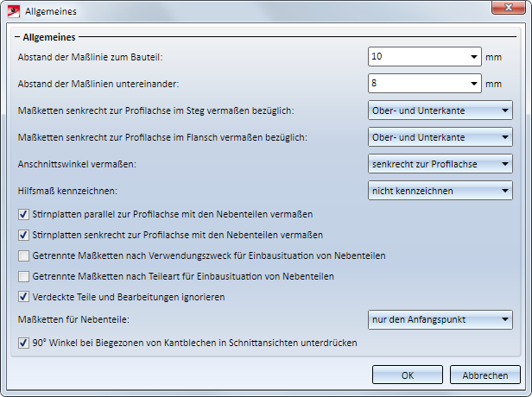
Task: Open the Flansch vermaßen bezüglich dropdown
Action: click(440, 137)
